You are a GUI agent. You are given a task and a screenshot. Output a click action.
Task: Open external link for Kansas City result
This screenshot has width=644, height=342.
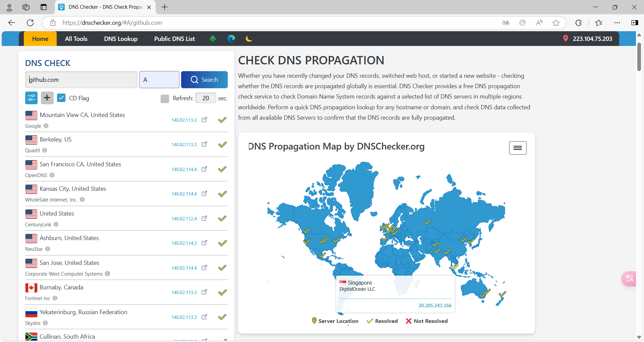click(x=204, y=193)
